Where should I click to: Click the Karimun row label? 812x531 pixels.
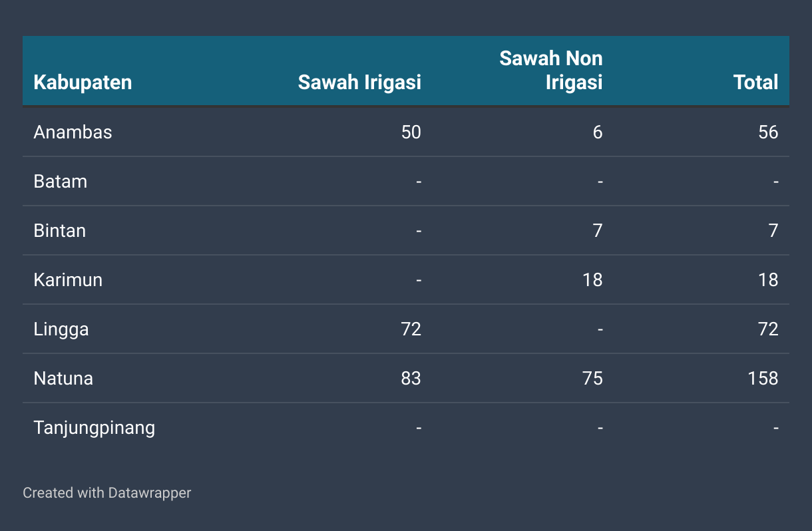click(68, 280)
